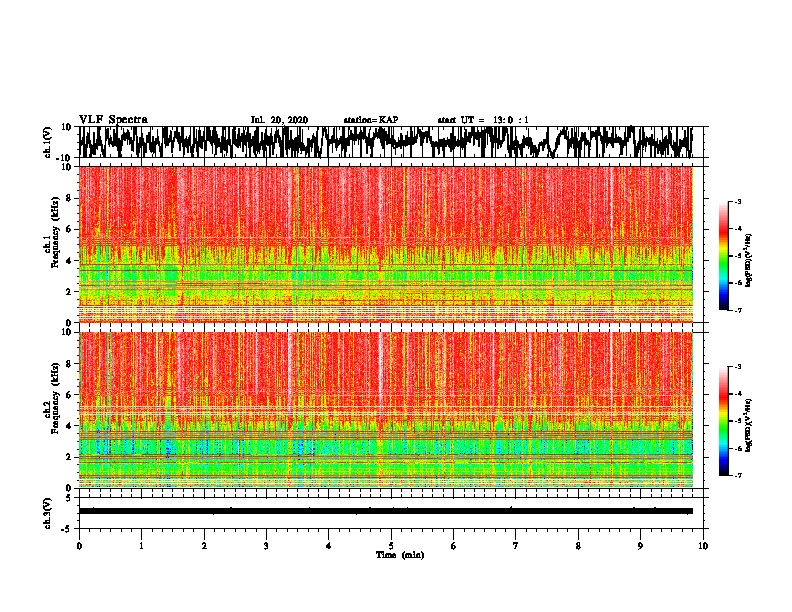Click the "ch.1(V)" axis label
Viewport: 792px width, 612px height.
point(48,142)
